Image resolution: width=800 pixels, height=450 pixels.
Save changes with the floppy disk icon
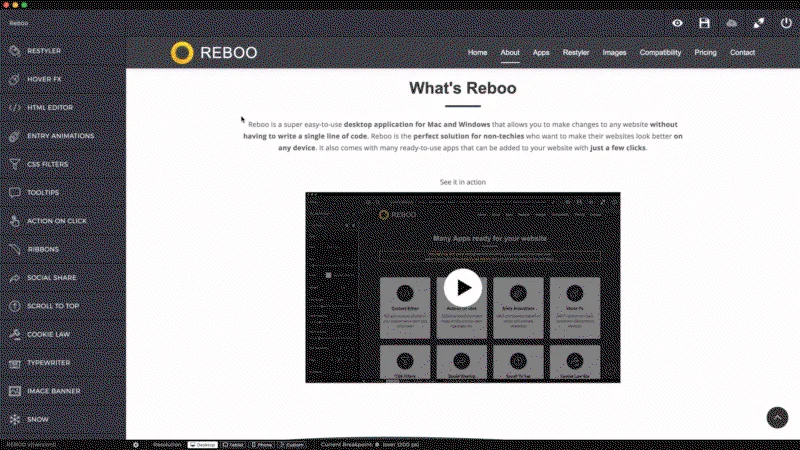click(704, 23)
